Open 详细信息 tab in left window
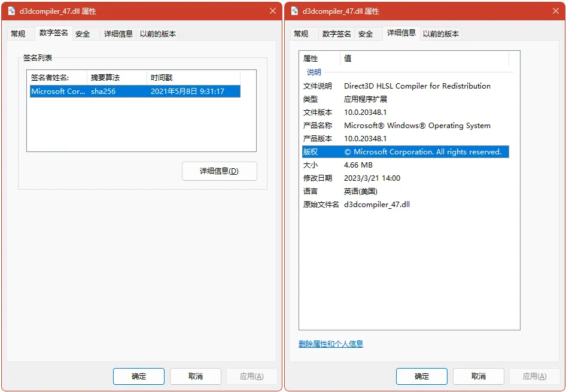Image resolution: width=566 pixels, height=392 pixels. click(118, 34)
